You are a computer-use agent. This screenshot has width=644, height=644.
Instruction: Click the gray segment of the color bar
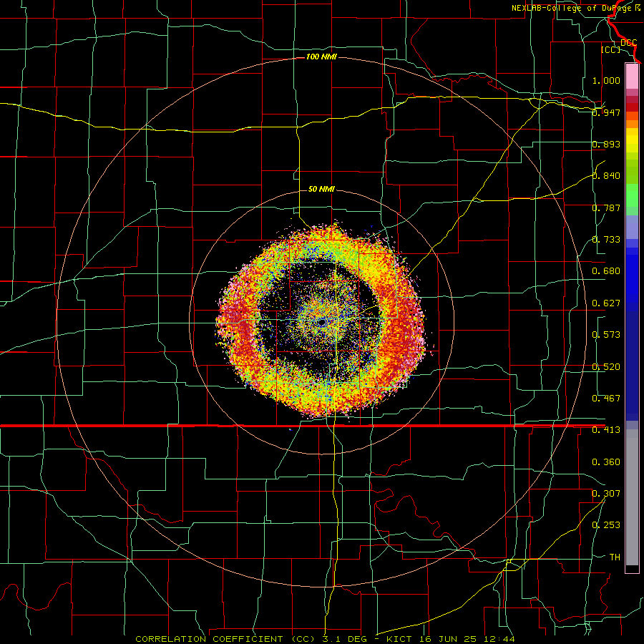pos(632,497)
